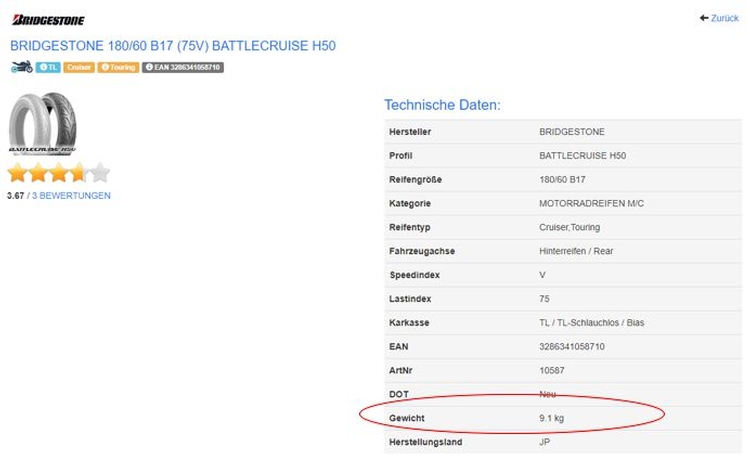Select the Speedindex label
Viewport: 750px width, 461px height.
(x=415, y=275)
